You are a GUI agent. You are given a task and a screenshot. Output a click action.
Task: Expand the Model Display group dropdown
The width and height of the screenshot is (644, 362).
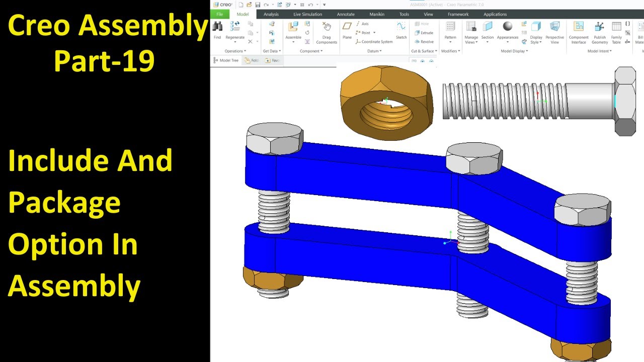tap(514, 51)
